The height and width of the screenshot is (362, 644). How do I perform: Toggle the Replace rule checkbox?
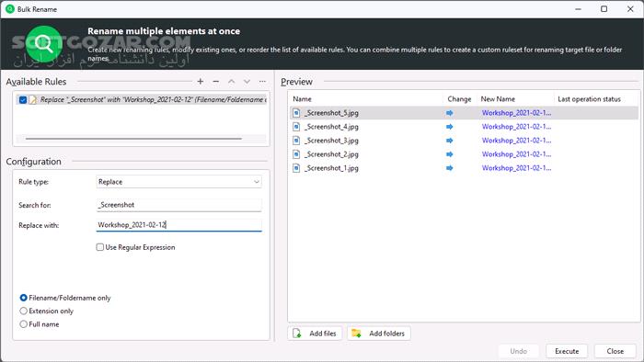point(23,99)
